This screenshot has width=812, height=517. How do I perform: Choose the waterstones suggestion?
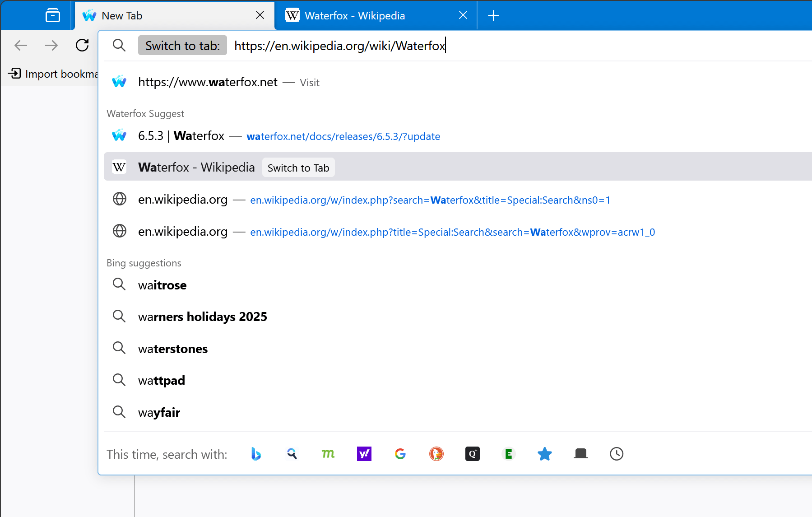(172, 348)
